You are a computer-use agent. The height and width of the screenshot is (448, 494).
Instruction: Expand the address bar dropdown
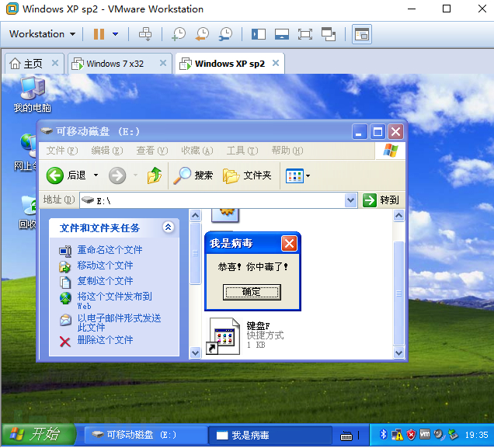click(350, 200)
